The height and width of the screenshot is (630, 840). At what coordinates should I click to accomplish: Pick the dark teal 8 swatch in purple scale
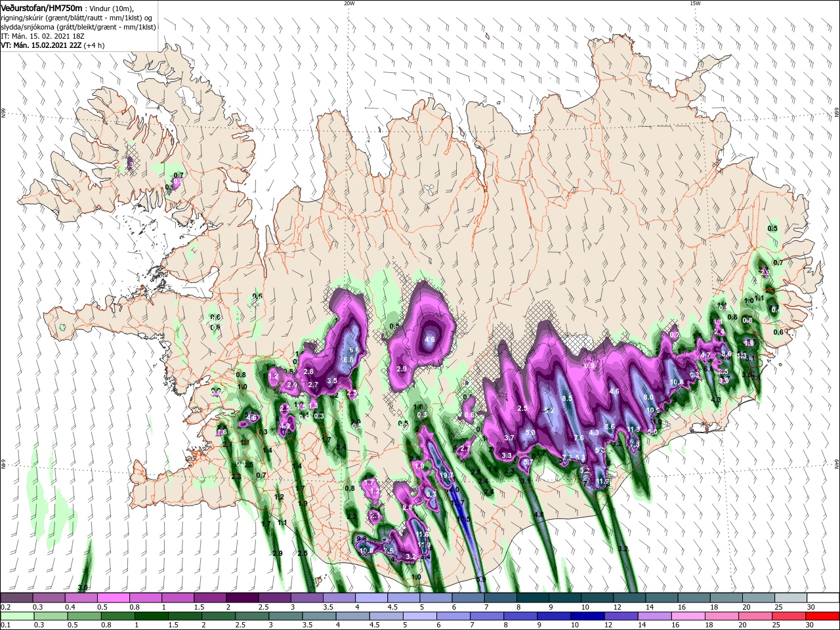tap(532, 598)
